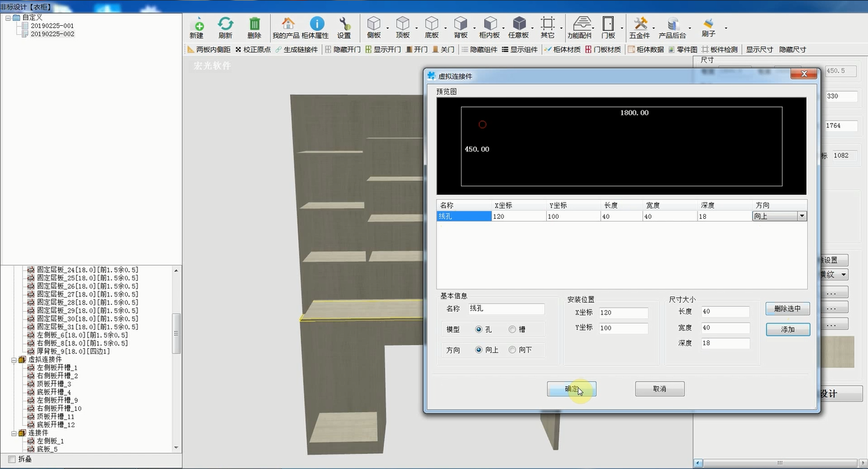Choose 向上 (Up) direction radio button
This screenshot has width=868, height=469.
pyautogui.click(x=478, y=349)
